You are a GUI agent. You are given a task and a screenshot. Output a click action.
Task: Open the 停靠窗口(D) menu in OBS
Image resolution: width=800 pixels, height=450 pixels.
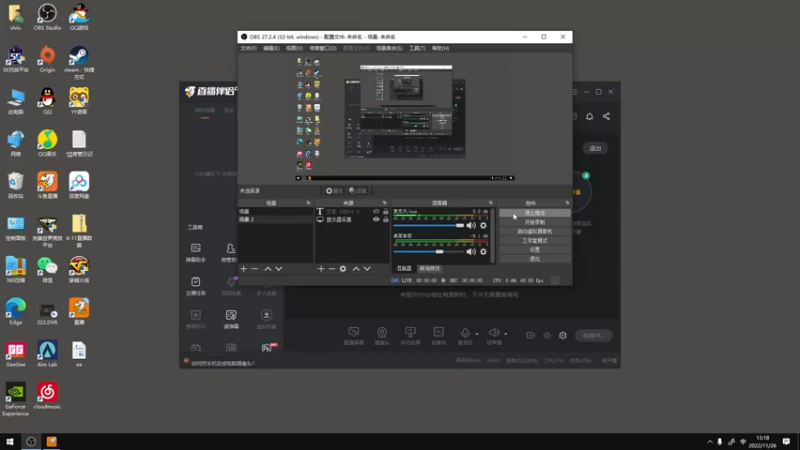tap(322, 48)
